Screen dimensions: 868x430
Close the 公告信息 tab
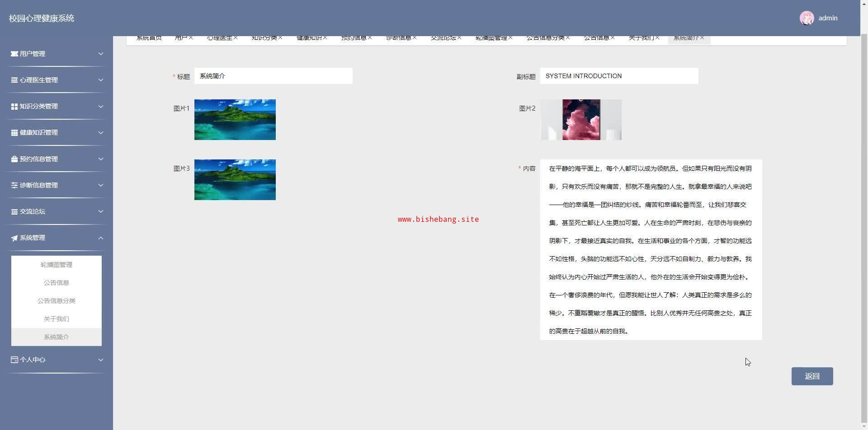click(x=613, y=38)
